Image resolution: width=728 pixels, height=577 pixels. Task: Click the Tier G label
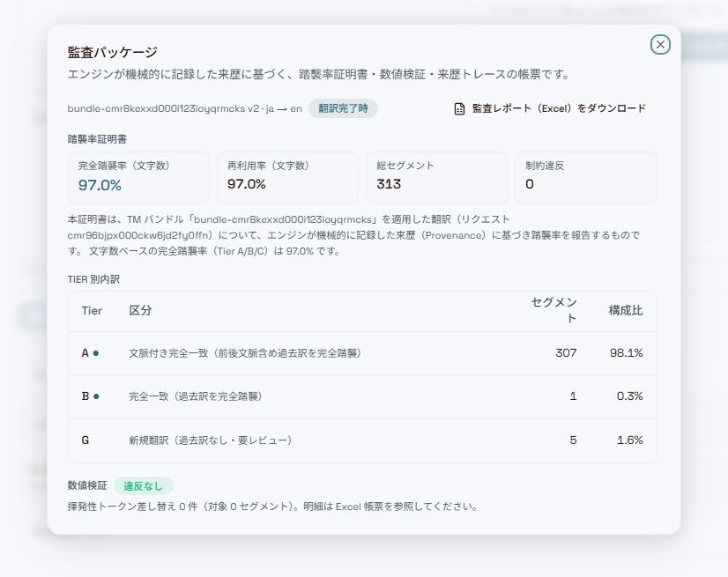pyautogui.click(x=85, y=440)
